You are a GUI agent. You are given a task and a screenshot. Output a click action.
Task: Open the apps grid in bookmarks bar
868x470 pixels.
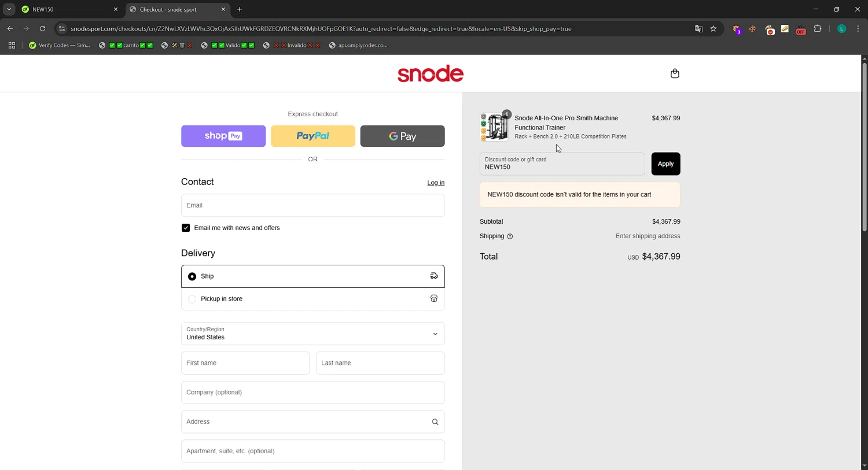(12, 45)
